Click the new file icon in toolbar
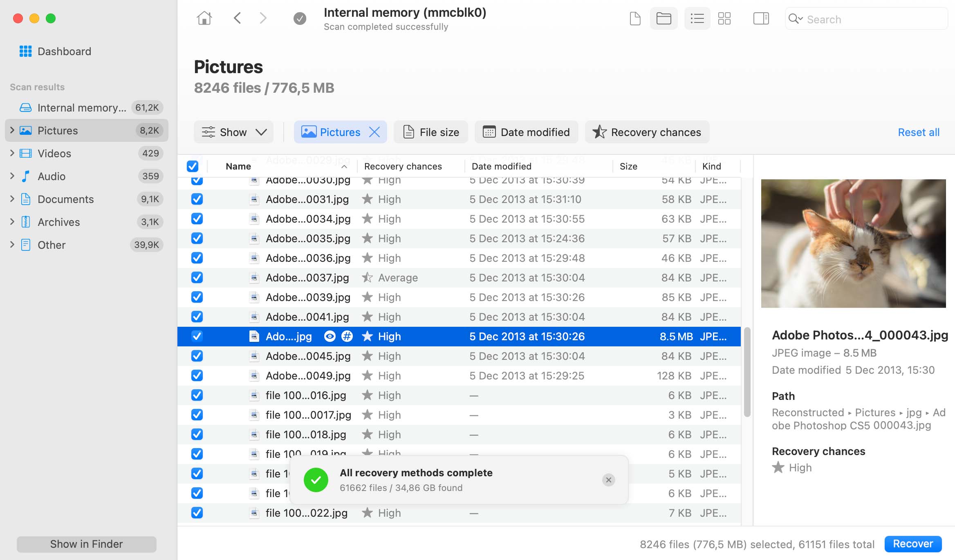The image size is (955, 560). 634,19
